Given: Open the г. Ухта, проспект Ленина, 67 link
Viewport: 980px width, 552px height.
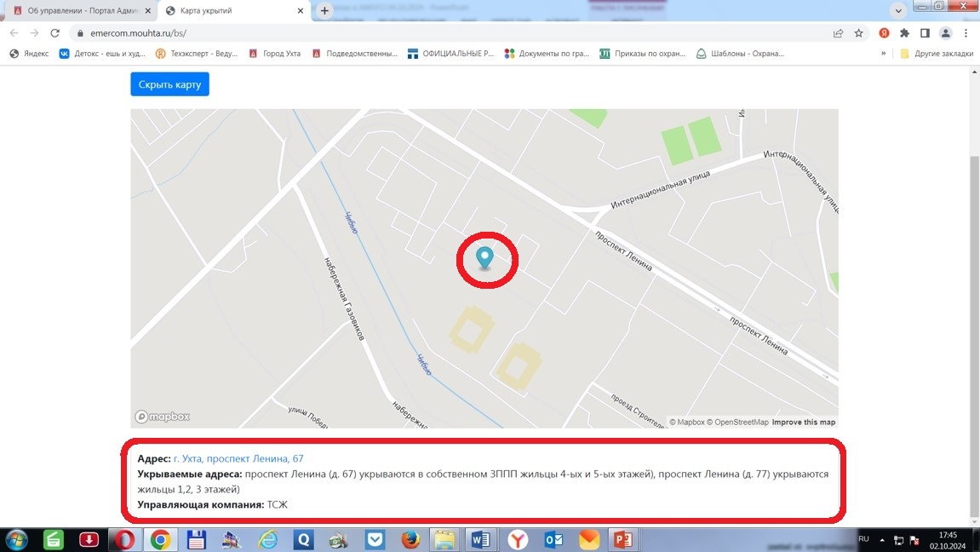Looking at the screenshot, I should tap(238, 458).
